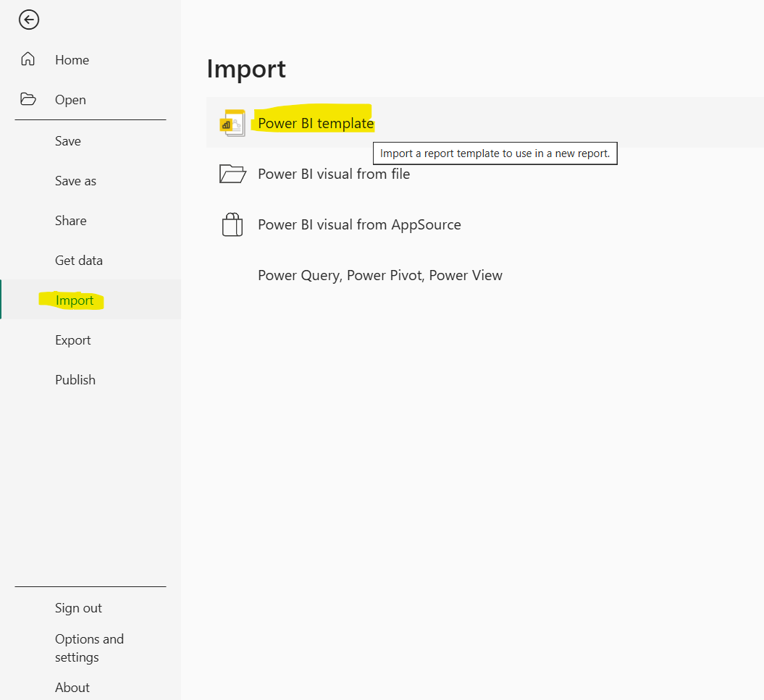Viewport: 764px width, 700px height.
Task: Open the Get data menu entry
Action: click(x=79, y=260)
